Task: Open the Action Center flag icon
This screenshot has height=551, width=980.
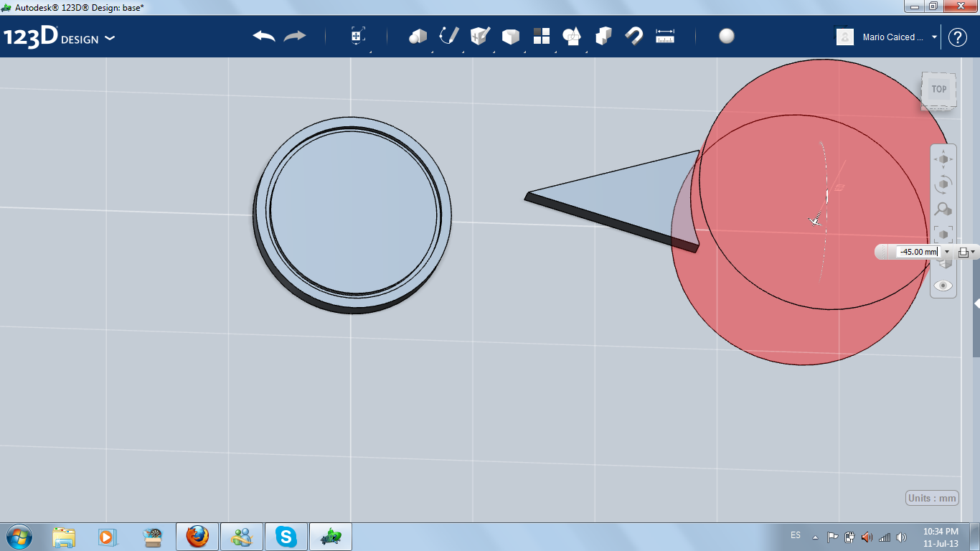Action: click(832, 537)
